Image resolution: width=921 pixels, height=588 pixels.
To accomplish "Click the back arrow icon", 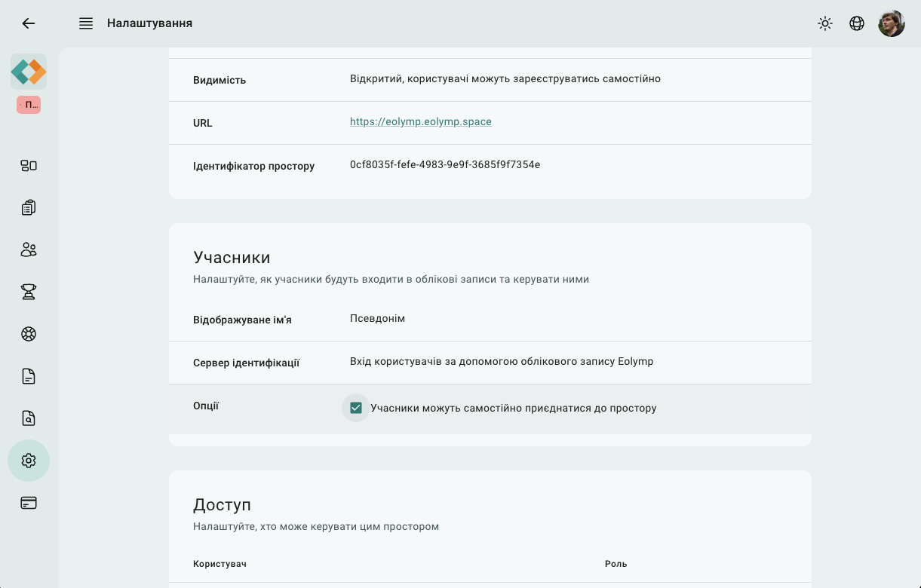I will click(29, 23).
